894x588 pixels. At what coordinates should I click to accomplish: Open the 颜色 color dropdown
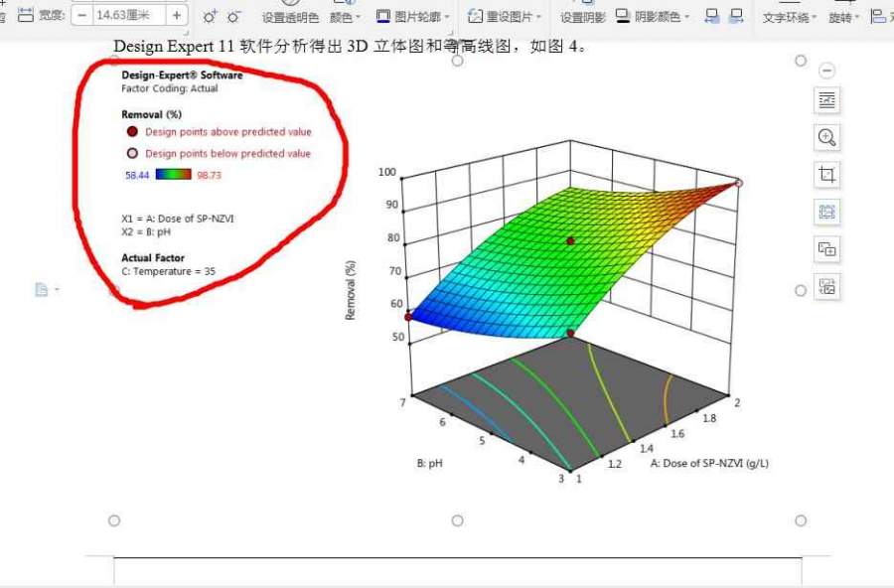pos(345,17)
